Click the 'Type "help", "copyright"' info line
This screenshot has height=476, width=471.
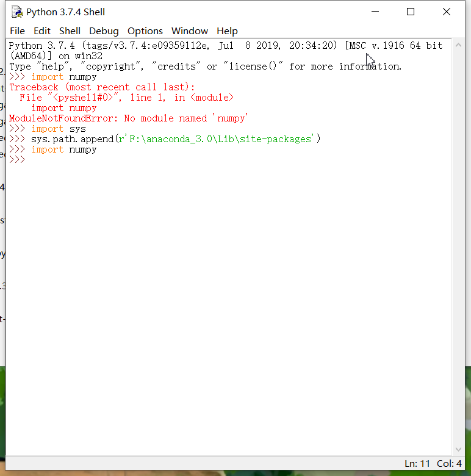(206, 67)
